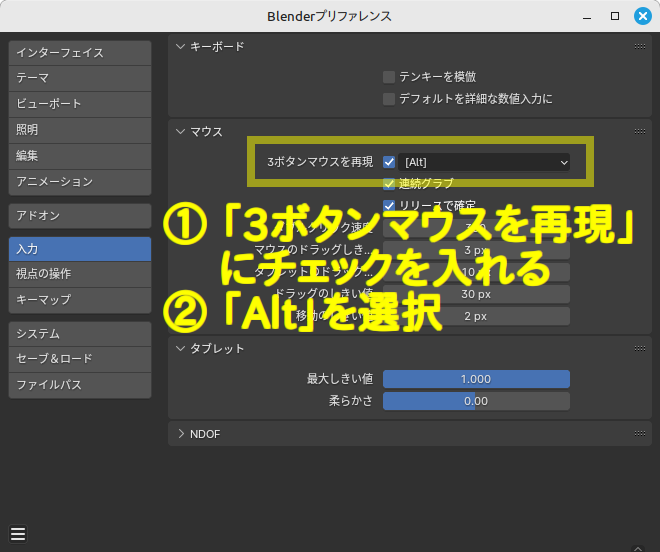Open テーマ preferences tab

click(x=80, y=78)
